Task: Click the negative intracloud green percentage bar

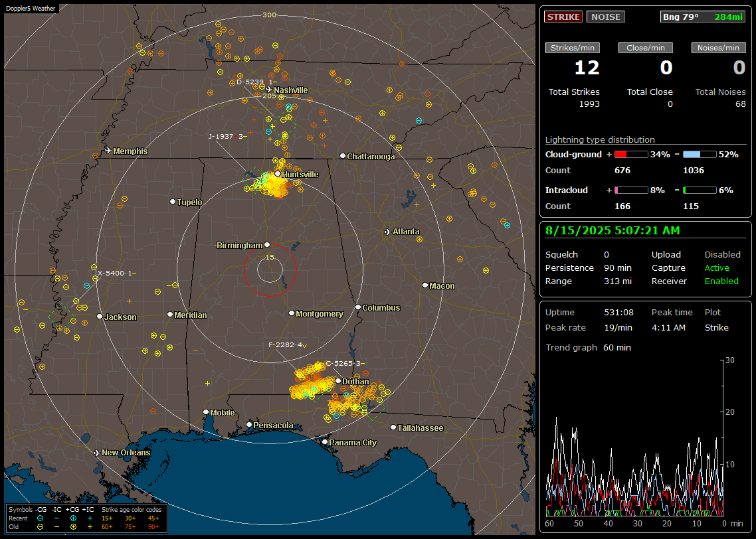Action: click(x=700, y=191)
